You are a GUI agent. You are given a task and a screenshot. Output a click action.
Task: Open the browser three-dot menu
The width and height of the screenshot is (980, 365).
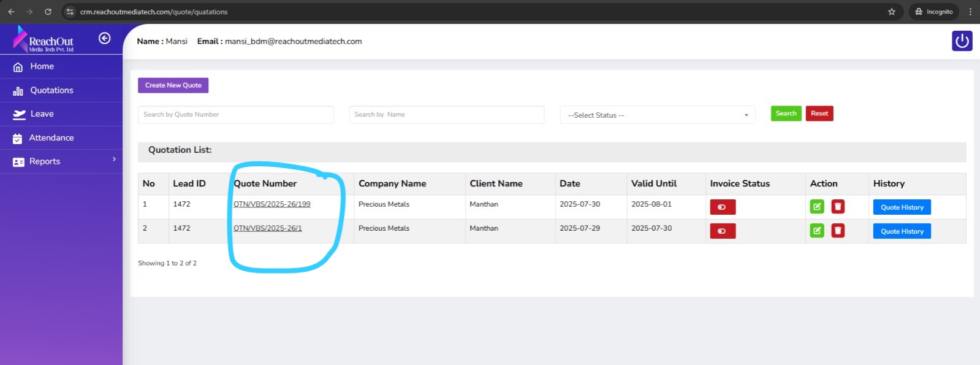(x=970, y=12)
